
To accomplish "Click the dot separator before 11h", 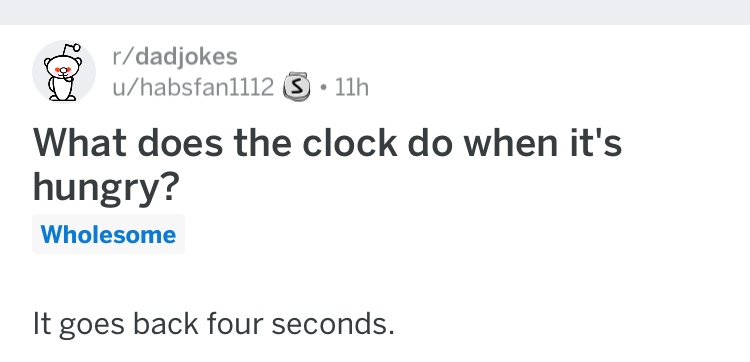I will pyautogui.click(x=324, y=88).
